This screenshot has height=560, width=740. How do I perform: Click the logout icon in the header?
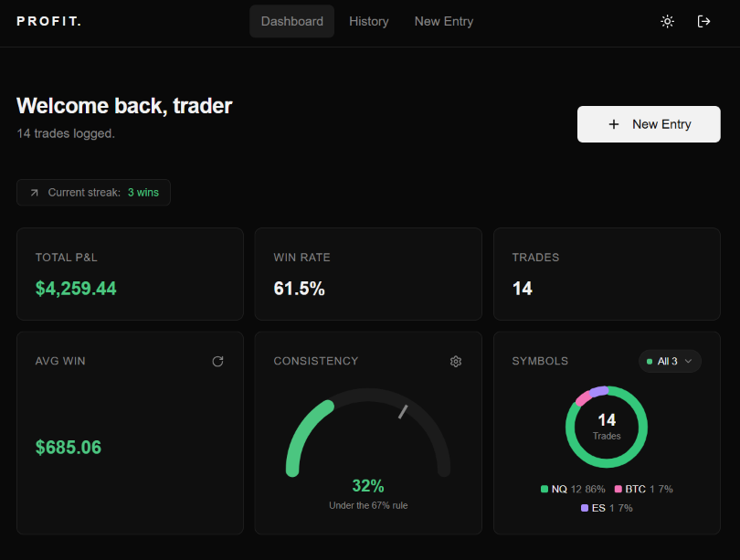click(x=703, y=21)
